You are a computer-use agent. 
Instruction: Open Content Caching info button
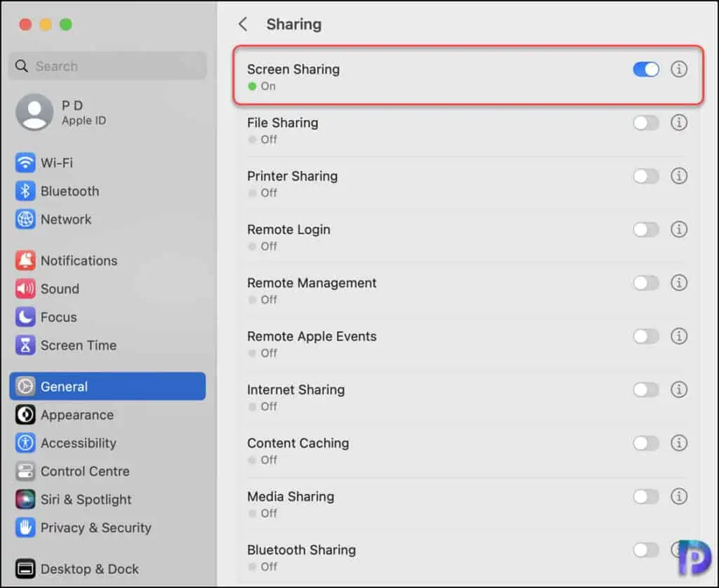pos(679,443)
